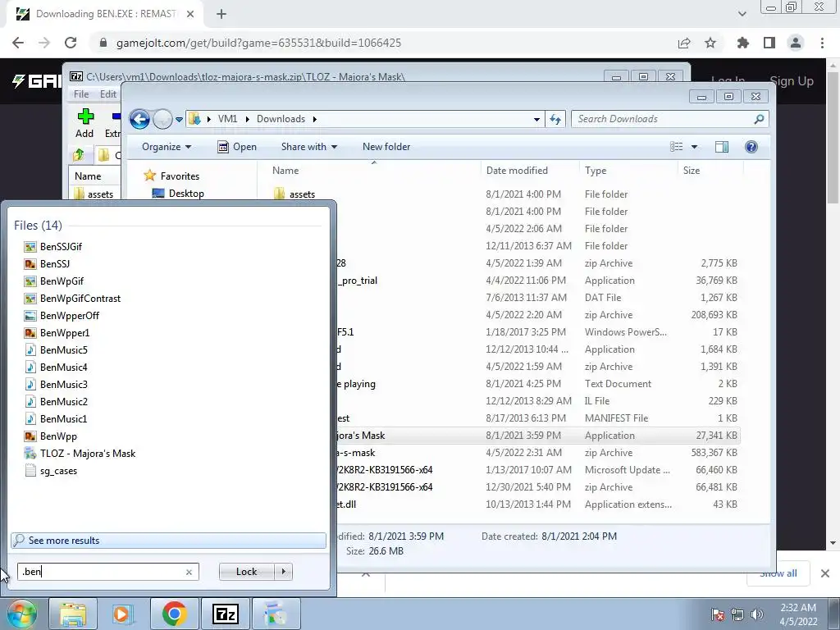
Task: Clear the Start menu search box
Action: pos(189,572)
